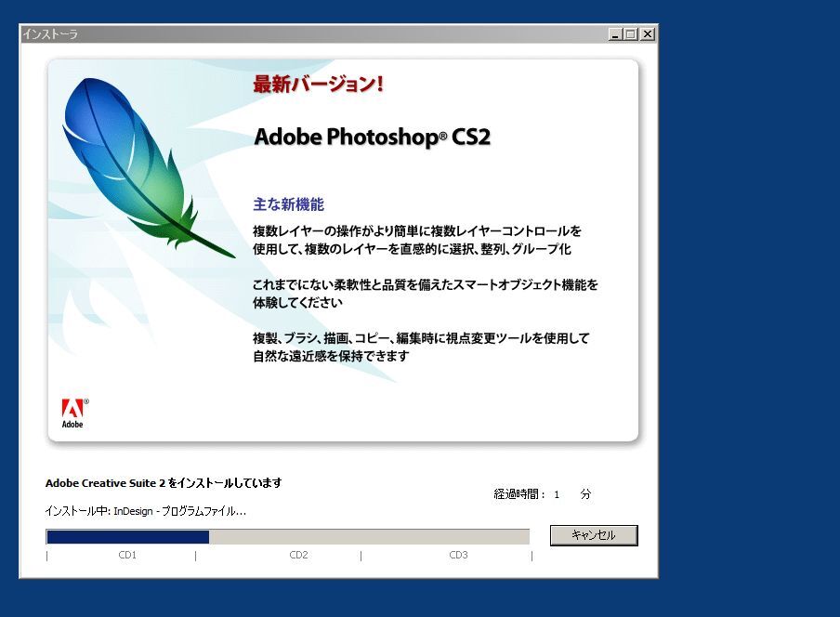Close the インストーラ window
Image resolution: width=840 pixels, height=617 pixels.
pyautogui.click(x=648, y=34)
